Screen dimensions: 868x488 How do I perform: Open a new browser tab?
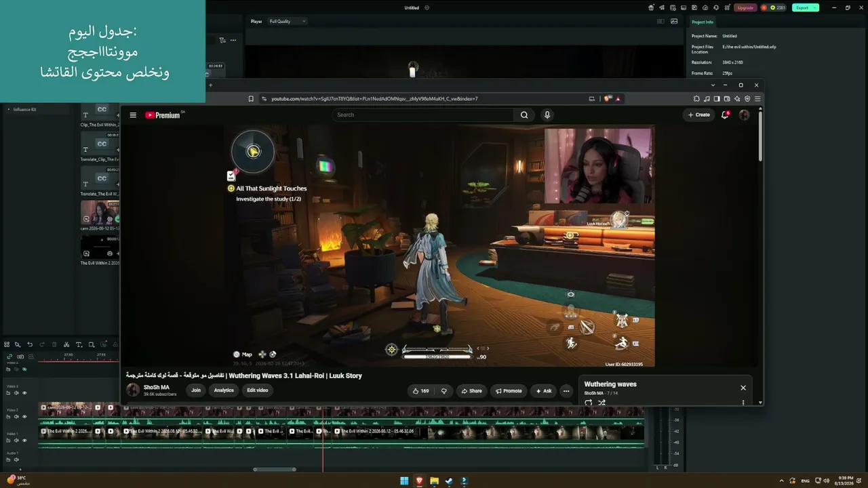coord(210,85)
